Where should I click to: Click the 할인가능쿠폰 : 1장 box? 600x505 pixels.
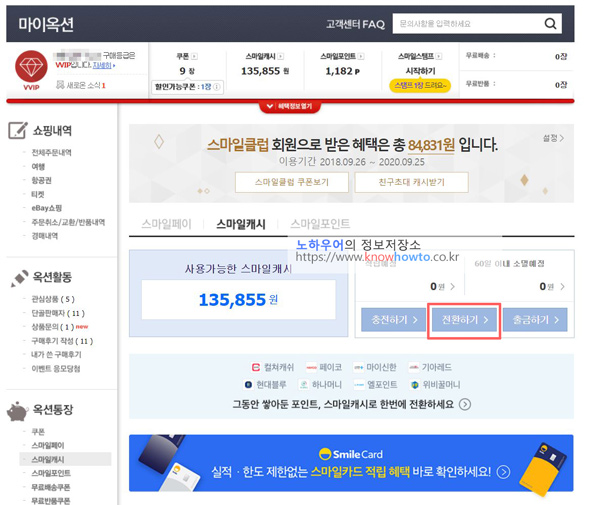[188, 87]
